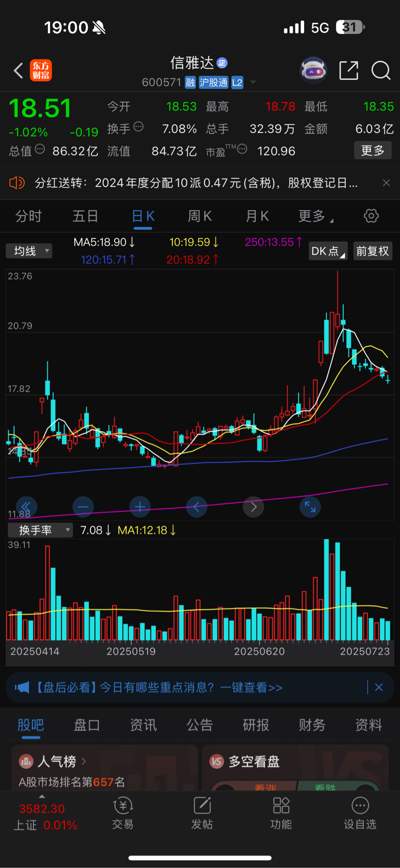Viewport: 400px width, 868px height.
Task: Expand chart to fullscreen icon
Action: [x=310, y=507]
